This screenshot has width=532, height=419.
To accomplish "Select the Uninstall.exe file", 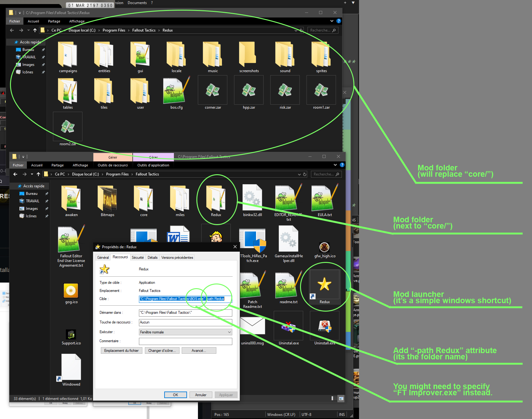I will [325, 328].
